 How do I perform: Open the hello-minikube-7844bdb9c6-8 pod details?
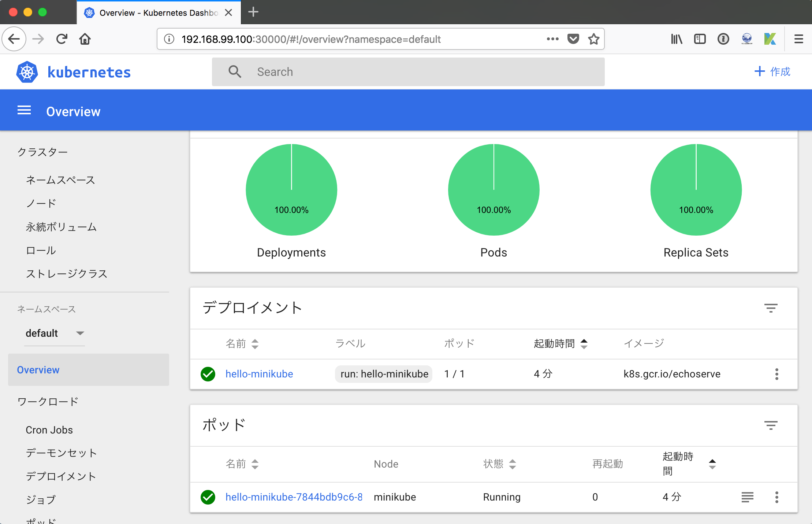(294, 497)
